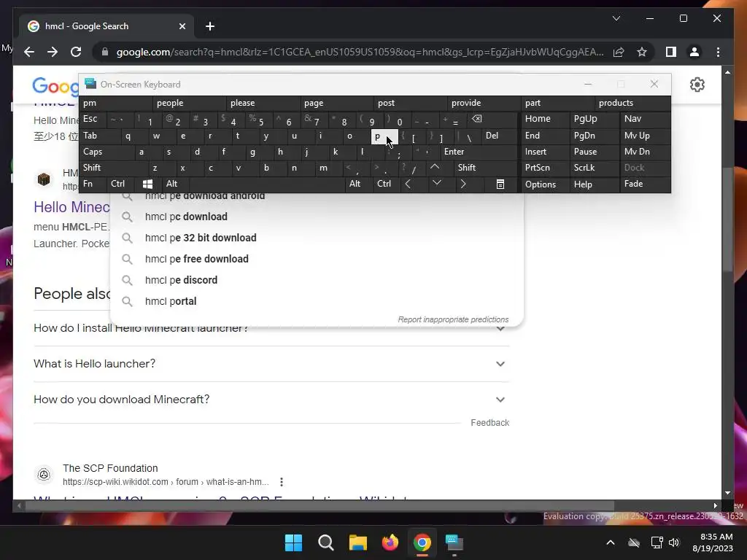Open Chrome side panel icon
This screenshot has height=560, width=747.
671,52
